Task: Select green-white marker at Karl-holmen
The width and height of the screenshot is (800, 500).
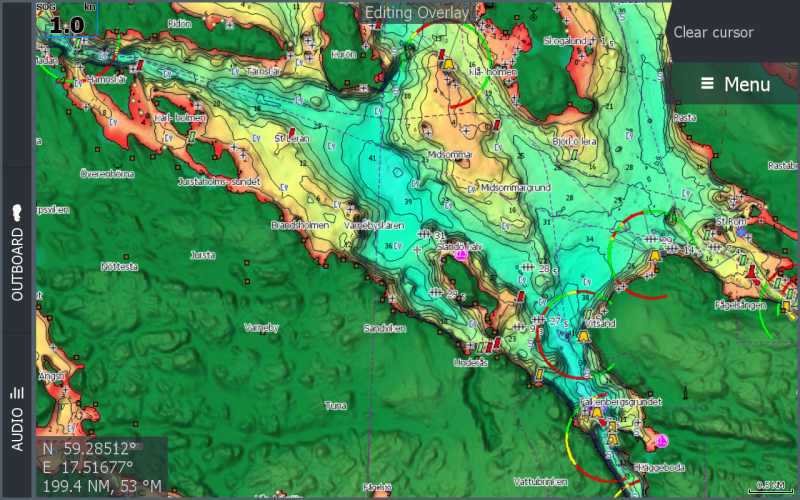Action: (190, 136)
